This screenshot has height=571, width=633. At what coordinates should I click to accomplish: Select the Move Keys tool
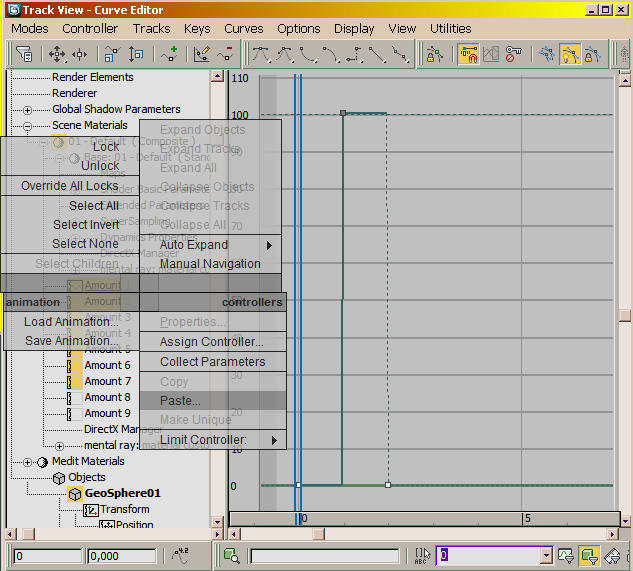(x=57, y=54)
